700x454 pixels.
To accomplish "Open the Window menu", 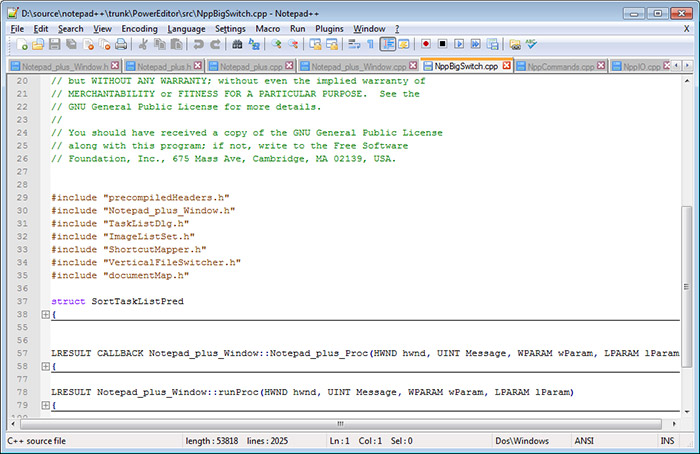I will [x=369, y=29].
